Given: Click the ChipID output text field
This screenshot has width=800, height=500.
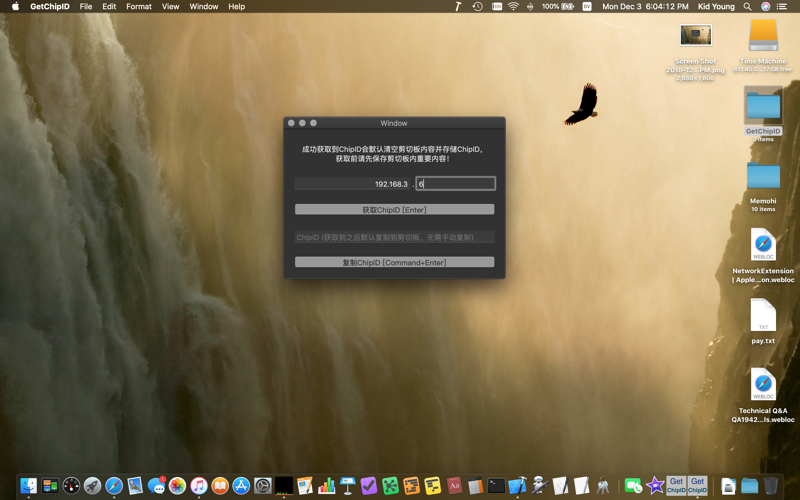Looking at the screenshot, I should 394,238.
